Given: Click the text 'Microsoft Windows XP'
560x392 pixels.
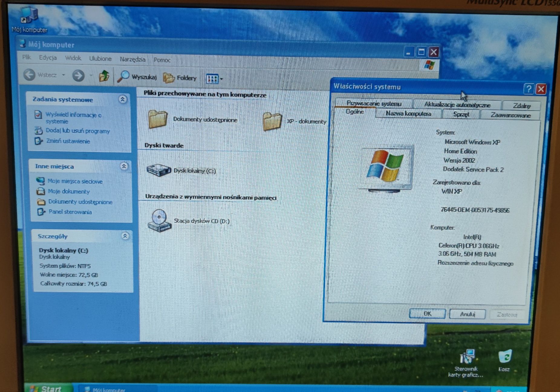Looking at the screenshot, I should click(472, 142).
